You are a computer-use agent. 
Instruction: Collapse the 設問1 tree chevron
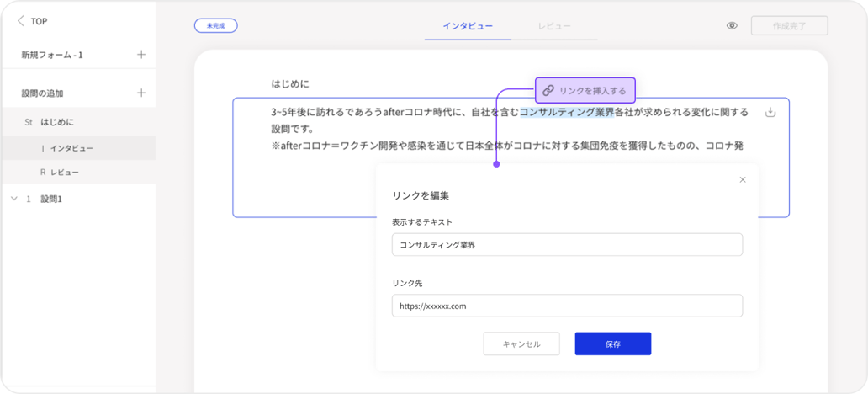[13, 199]
